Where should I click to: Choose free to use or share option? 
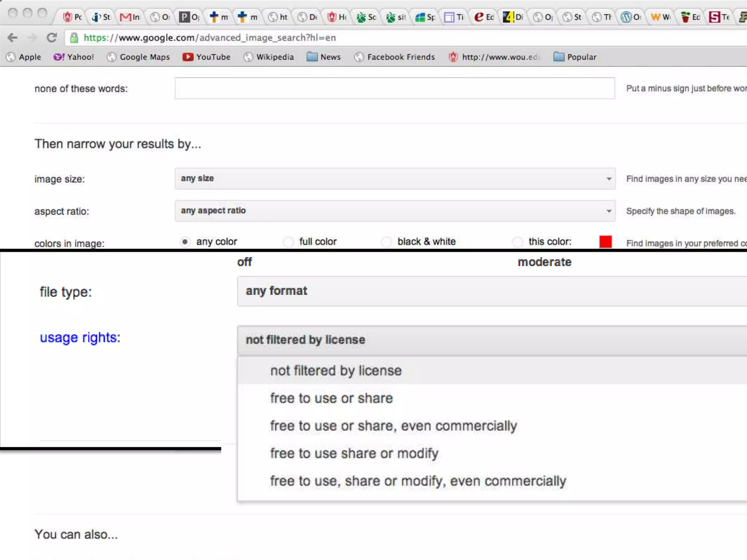331,398
